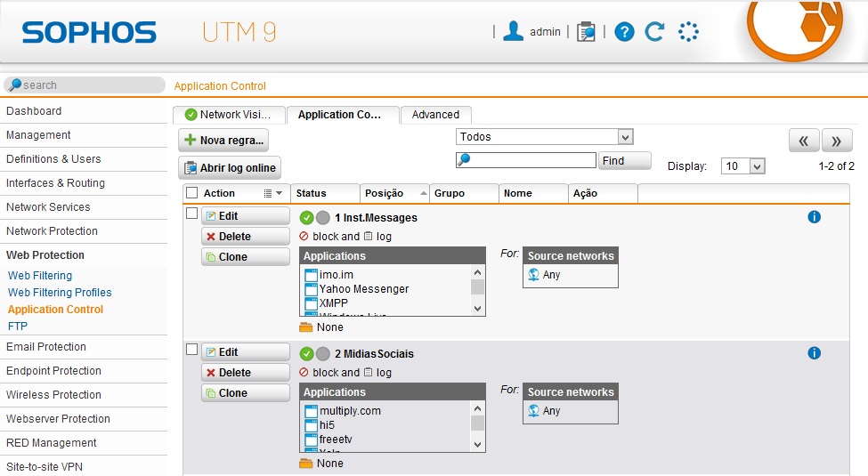
Task: Click gray status circle of MidiasSociais rule
Action: coord(323,354)
